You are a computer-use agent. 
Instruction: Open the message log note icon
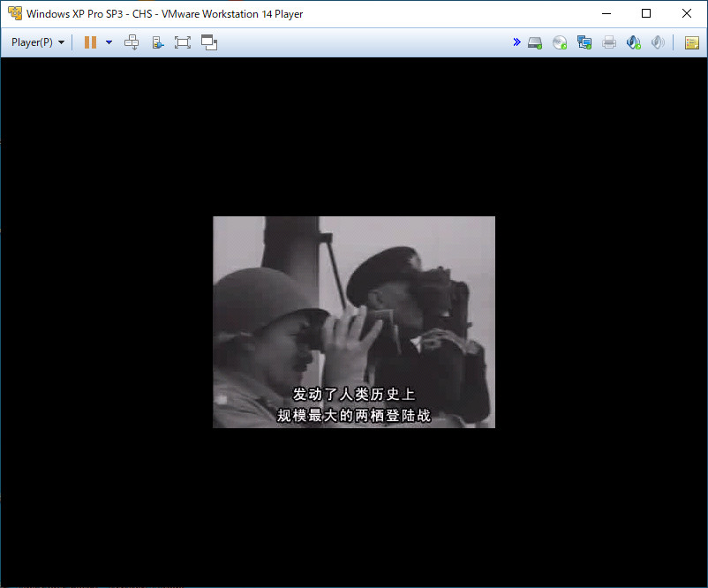coord(692,43)
